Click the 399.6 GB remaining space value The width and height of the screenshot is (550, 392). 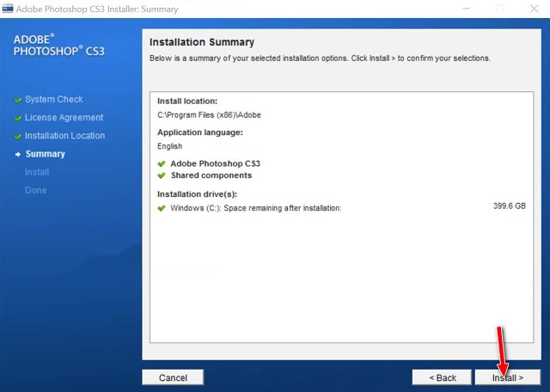tap(510, 206)
